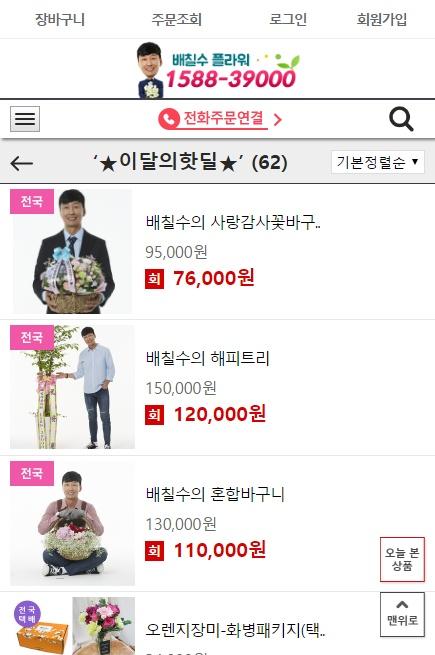Open the 오늘 본 상품 panel
The image size is (435, 655).
click(x=402, y=559)
